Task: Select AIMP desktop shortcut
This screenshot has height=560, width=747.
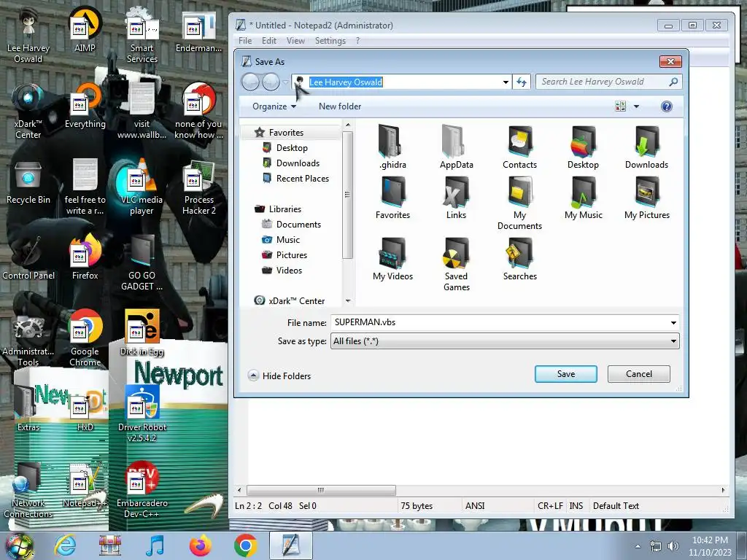Action: (x=85, y=29)
